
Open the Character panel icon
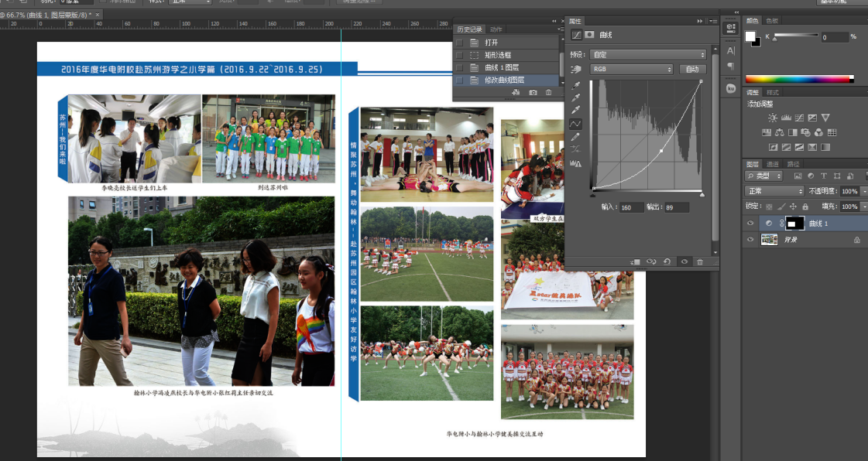[x=731, y=51]
